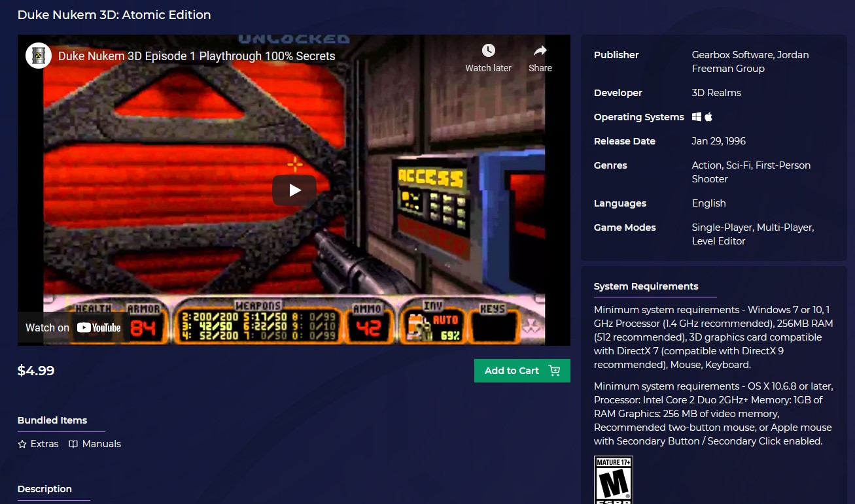Image resolution: width=855 pixels, height=504 pixels.
Task: Click the Share arrow icon on video
Action: coord(540,50)
